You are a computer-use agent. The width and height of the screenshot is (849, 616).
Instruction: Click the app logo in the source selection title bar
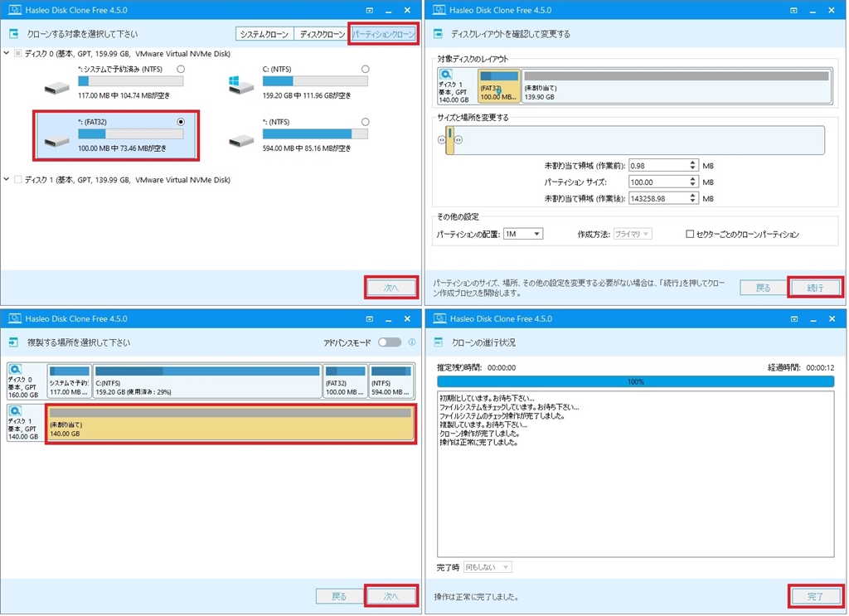(15, 10)
